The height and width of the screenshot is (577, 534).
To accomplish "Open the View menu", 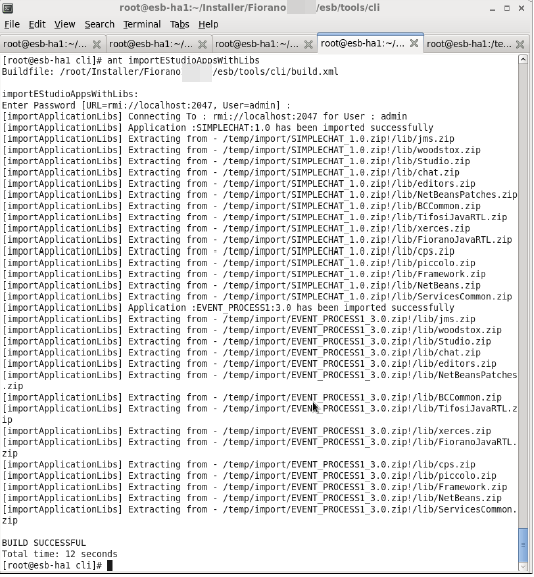I will 65,24.
